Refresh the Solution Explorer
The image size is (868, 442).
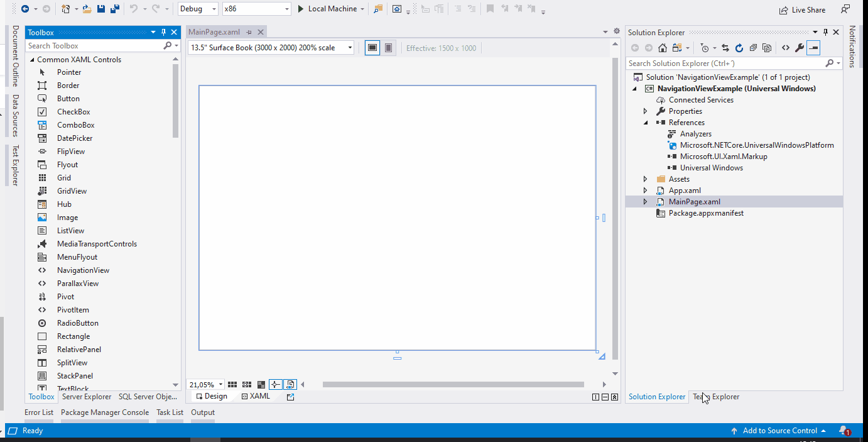739,47
